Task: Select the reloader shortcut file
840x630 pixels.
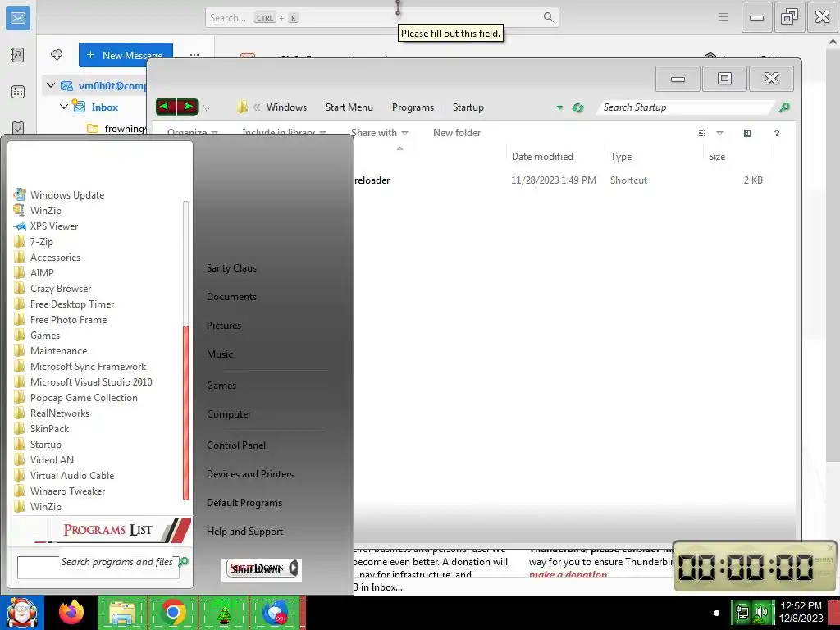Action: coord(372,180)
